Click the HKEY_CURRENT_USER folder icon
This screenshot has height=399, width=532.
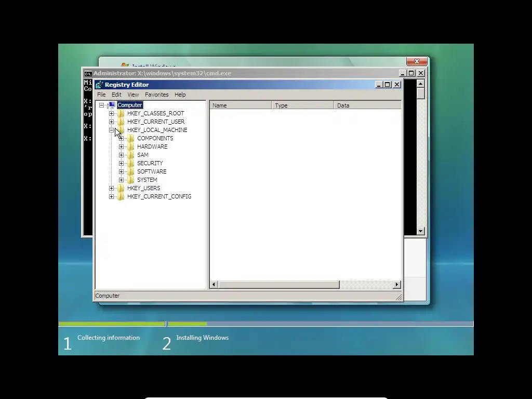[121, 122]
